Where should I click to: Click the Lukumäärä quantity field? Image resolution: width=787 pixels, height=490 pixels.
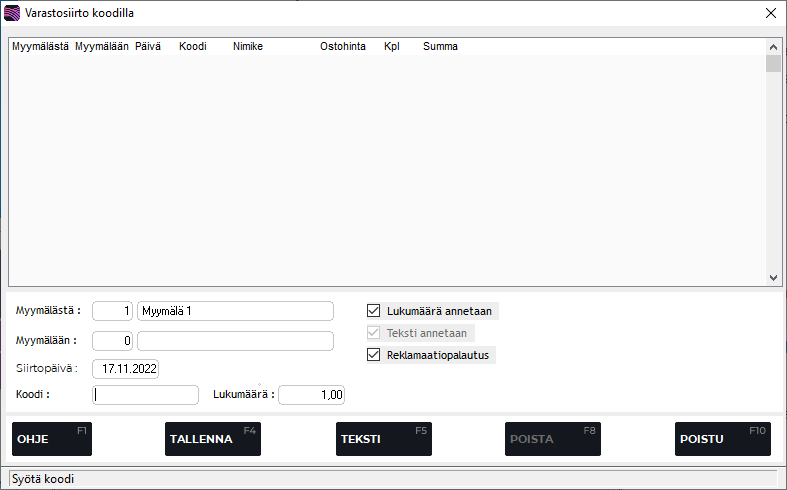click(x=312, y=395)
